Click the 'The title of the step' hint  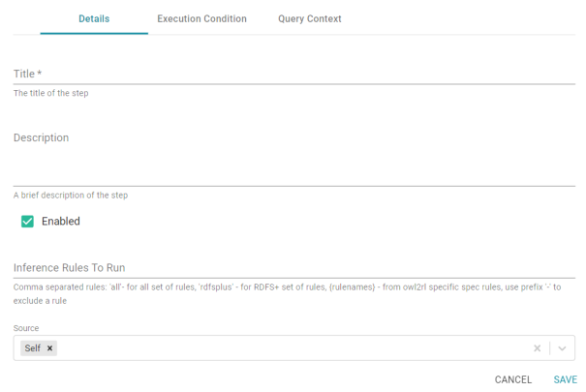tap(51, 93)
